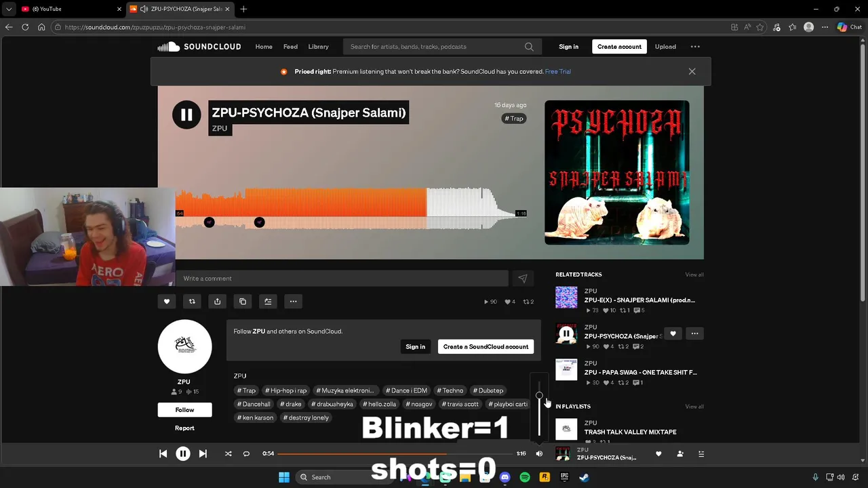
Task: Sign in from the follow prompt box
Action: pyautogui.click(x=415, y=347)
